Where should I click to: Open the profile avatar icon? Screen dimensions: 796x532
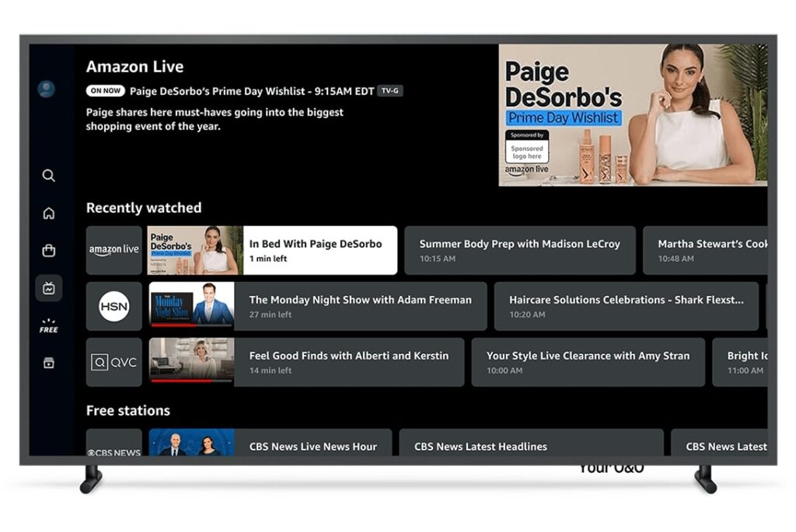pyautogui.click(x=47, y=89)
